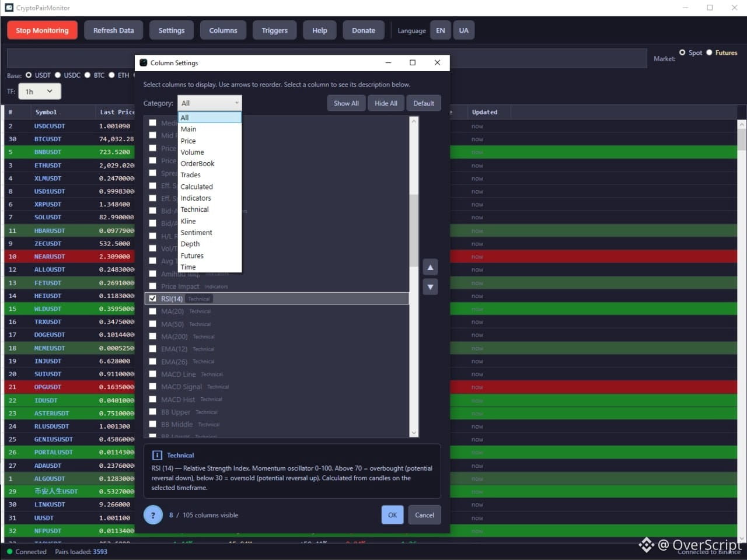Select the BTCUSDT row symbol
Image resolution: width=747 pixels, height=560 pixels.
click(48, 139)
